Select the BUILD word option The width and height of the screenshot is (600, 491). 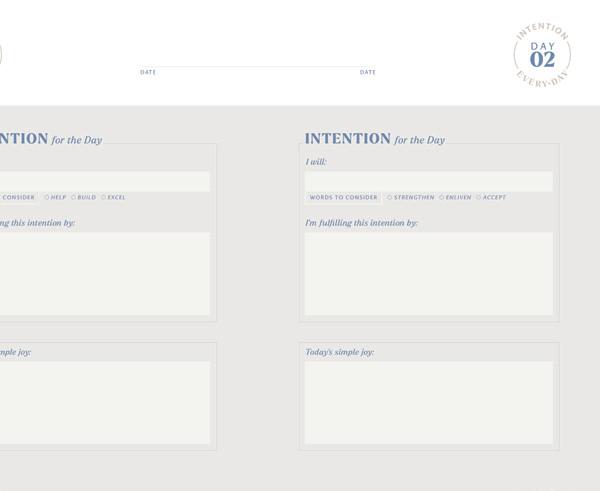click(x=83, y=197)
